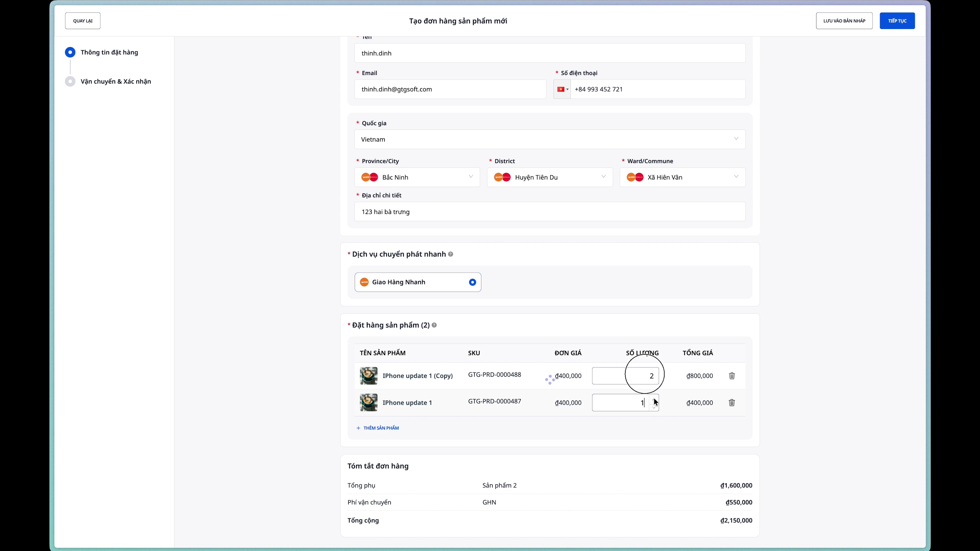Click the plus icon of Thêm sản phẩm
Image resolution: width=980 pixels, height=551 pixels.
pyautogui.click(x=358, y=428)
